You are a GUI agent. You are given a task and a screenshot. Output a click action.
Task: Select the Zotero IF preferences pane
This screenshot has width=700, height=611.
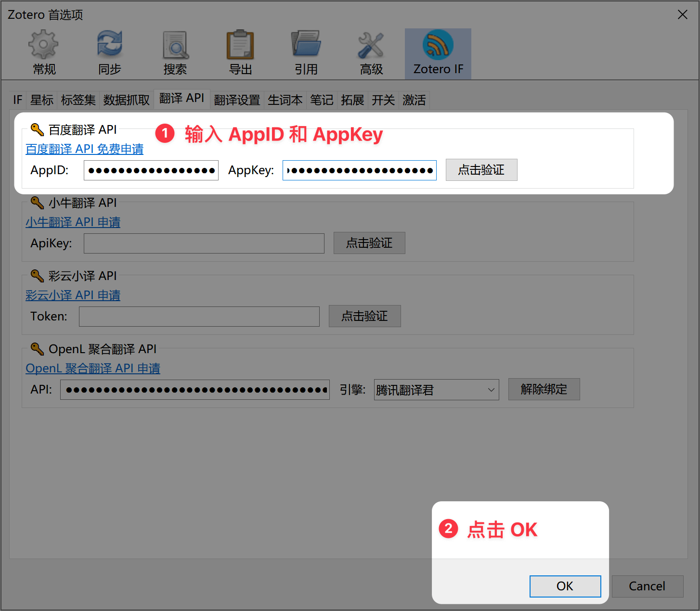(x=438, y=53)
